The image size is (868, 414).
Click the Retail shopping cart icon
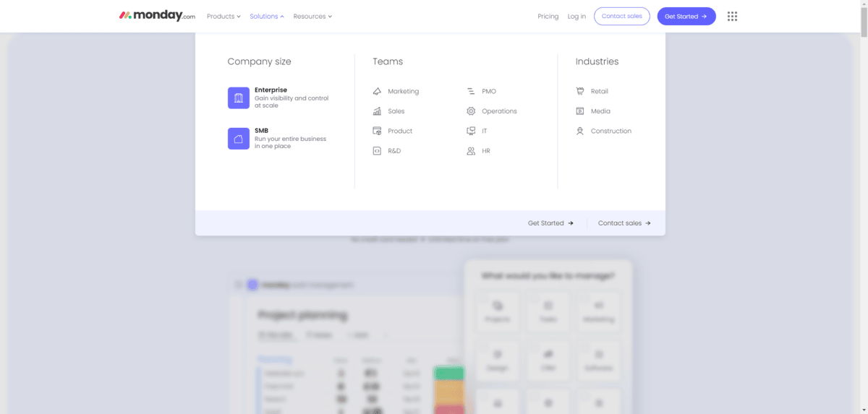click(580, 92)
